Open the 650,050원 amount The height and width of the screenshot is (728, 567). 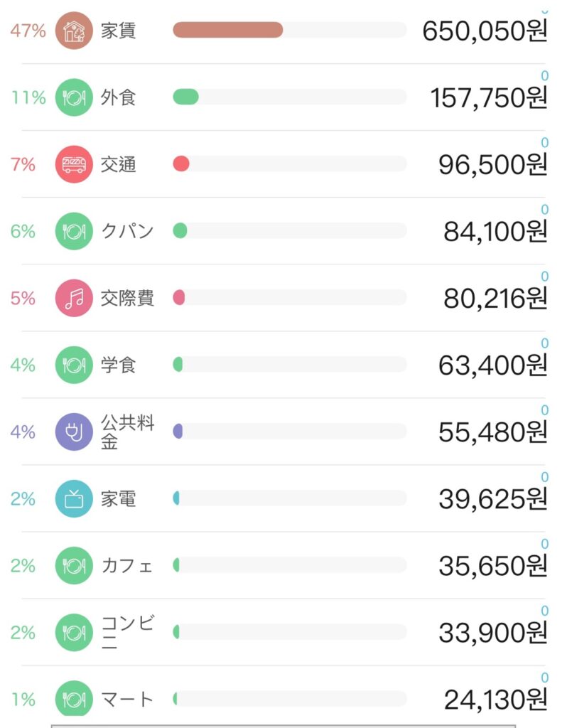[x=485, y=31]
